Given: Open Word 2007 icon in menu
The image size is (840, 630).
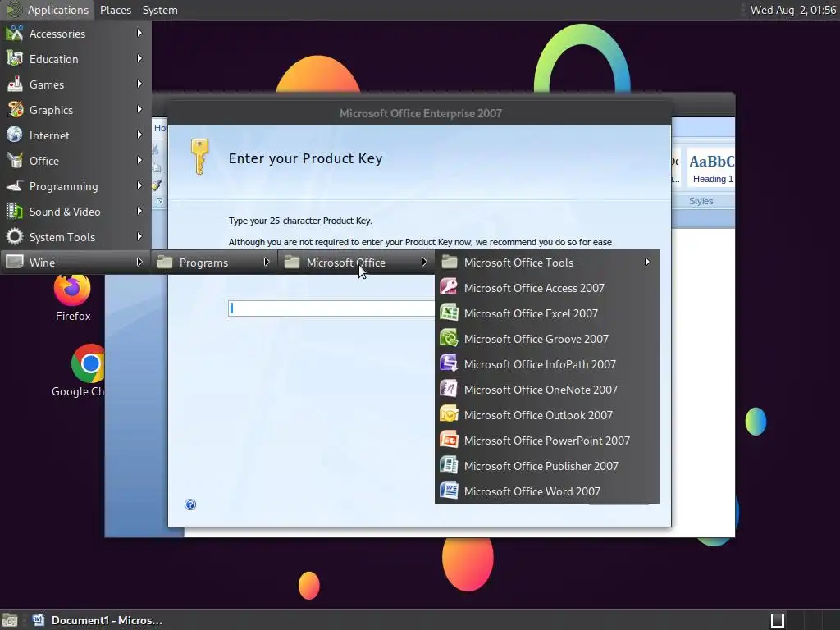Looking at the screenshot, I should click(x=449, y=491).
